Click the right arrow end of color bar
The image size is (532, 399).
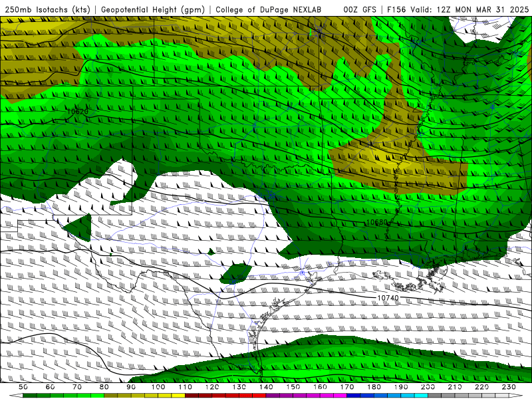516,396
